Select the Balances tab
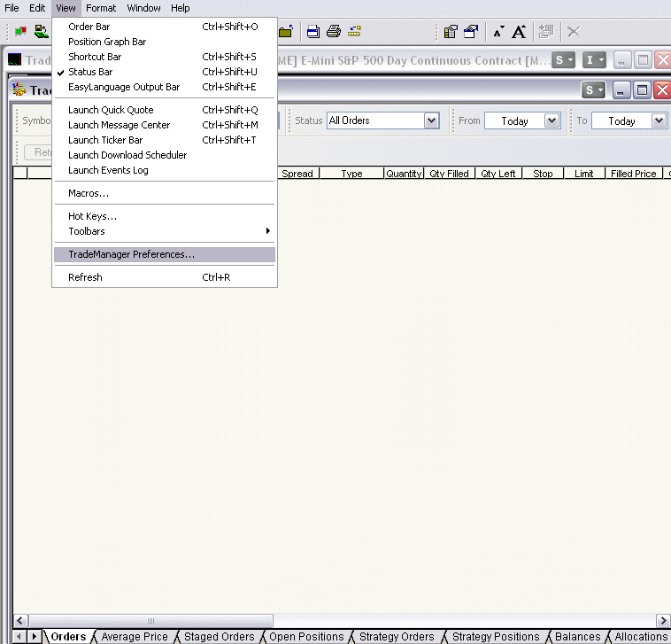This screenshot has height=644, width=671. click(x=577, y=636)
